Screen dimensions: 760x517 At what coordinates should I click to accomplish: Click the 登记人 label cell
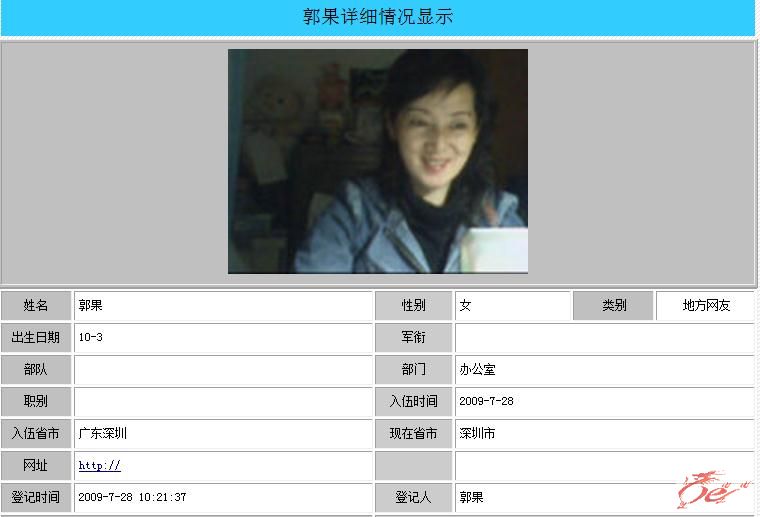point(413,497)
